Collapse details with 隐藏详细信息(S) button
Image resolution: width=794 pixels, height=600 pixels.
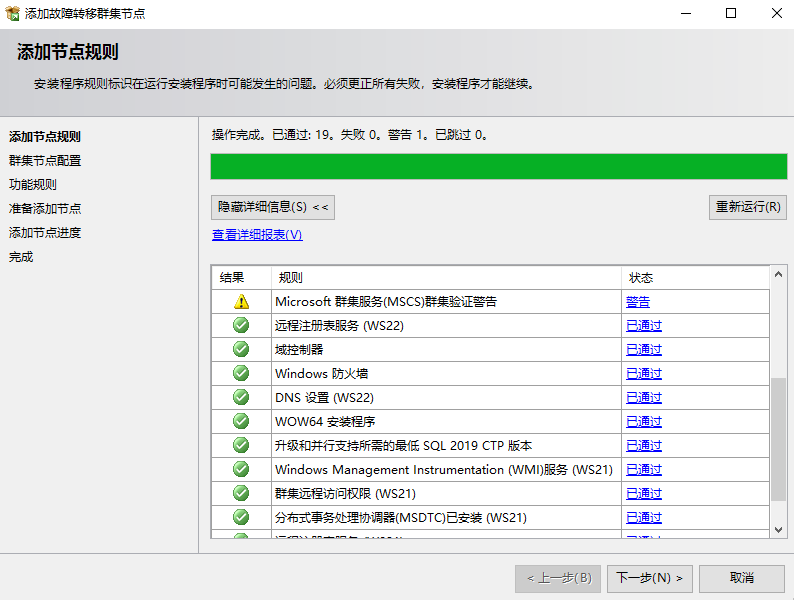click(273, 207)
